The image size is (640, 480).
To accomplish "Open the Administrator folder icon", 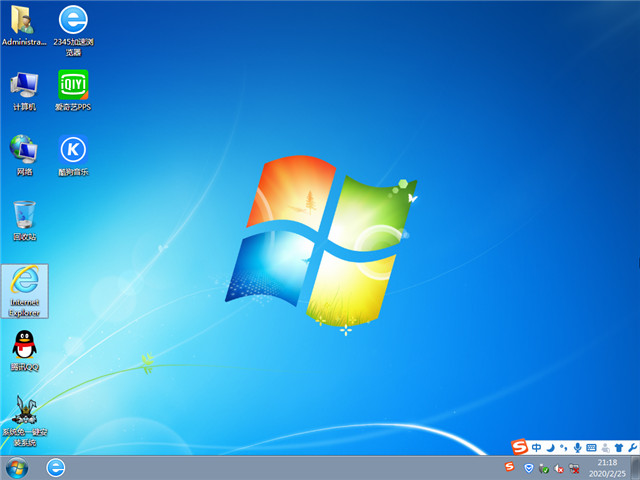I will coord(24,25).
